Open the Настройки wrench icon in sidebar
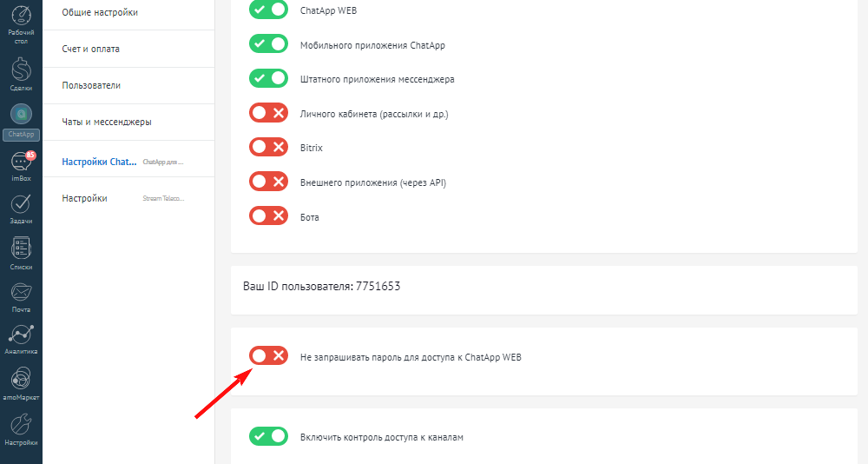868x464 pixels. [21, 427]
